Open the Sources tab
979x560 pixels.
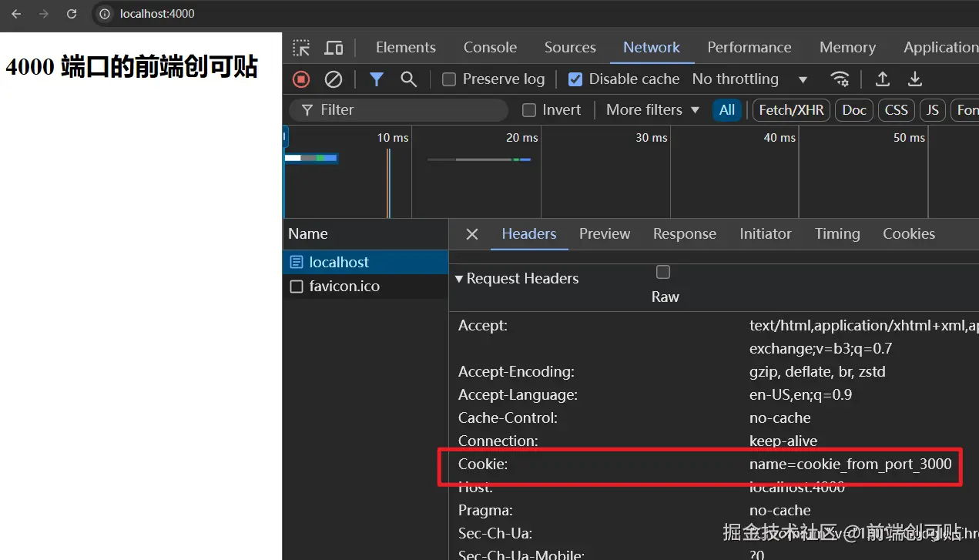pyautogui.click(x=570, y=48)
